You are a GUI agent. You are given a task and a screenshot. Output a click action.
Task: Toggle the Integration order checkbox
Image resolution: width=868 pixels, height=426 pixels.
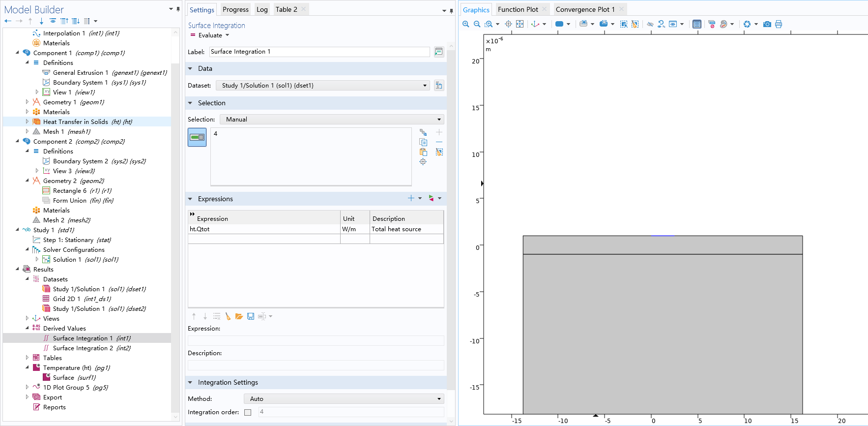point(248,412)
